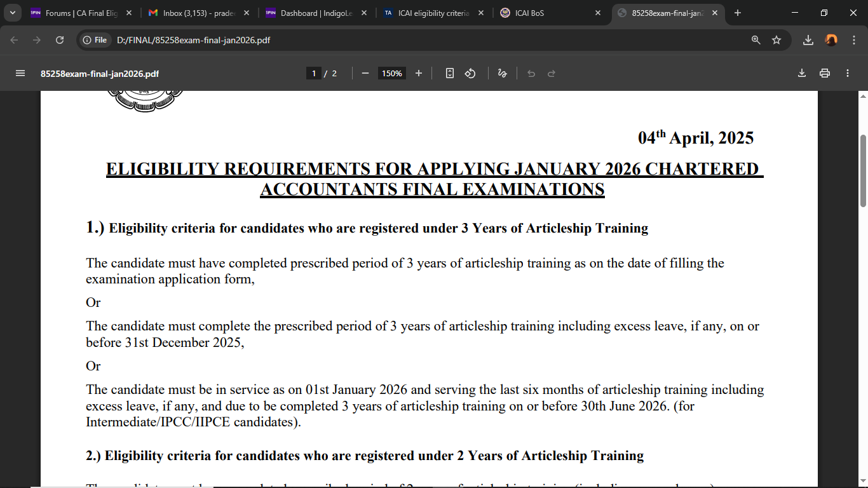Open PDF viewer more actions menu
Screen dimensions: 868x488
(848, 74)
